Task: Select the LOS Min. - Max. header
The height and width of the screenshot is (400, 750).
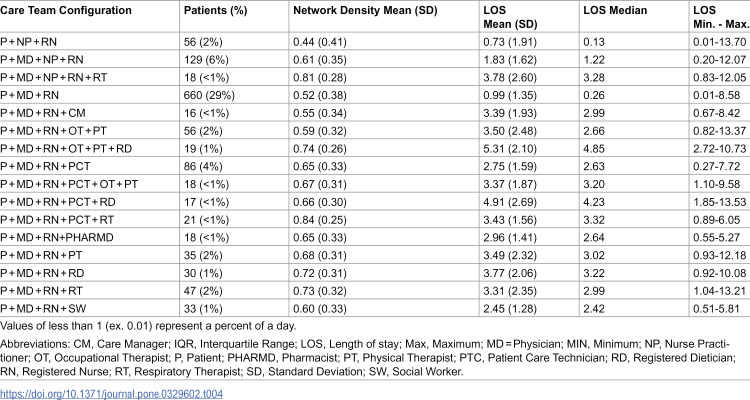Action: (721, 17)
